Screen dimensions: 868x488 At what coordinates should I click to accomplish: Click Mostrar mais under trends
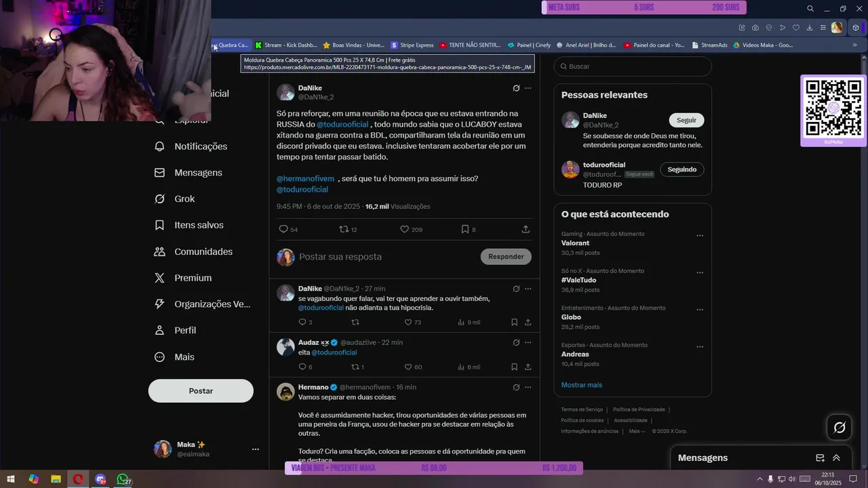[581, 385]
